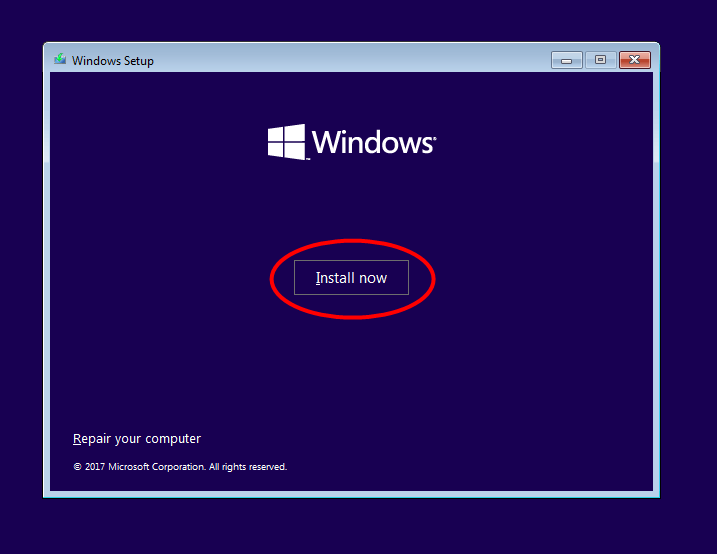Click the Windows Setup title bar icon
Viewport: 717px width, 554px height.
coord(60,59)
